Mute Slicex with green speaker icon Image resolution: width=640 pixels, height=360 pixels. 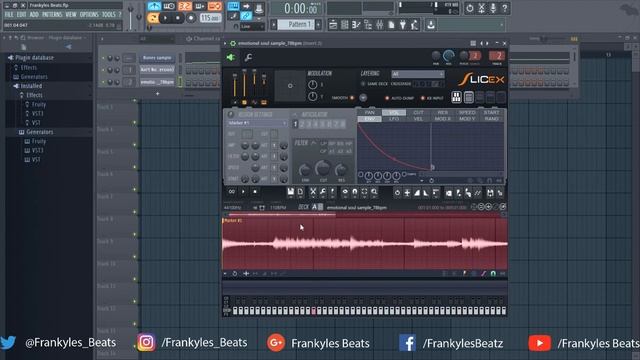231,58
